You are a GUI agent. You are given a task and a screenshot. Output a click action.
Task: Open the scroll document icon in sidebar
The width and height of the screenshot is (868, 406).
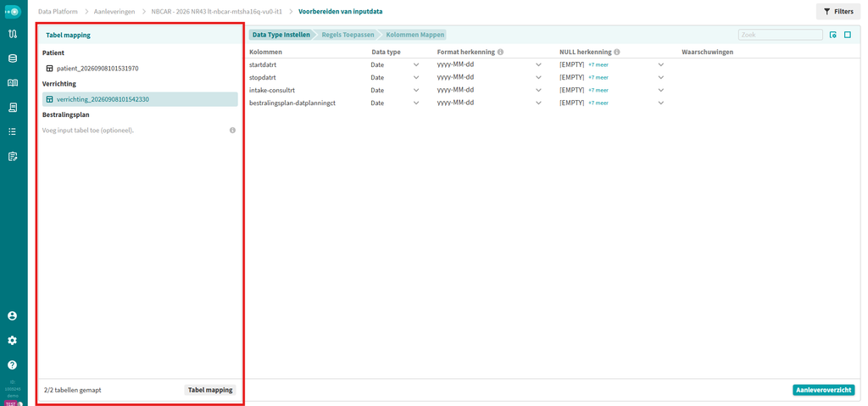click(12, 108)
